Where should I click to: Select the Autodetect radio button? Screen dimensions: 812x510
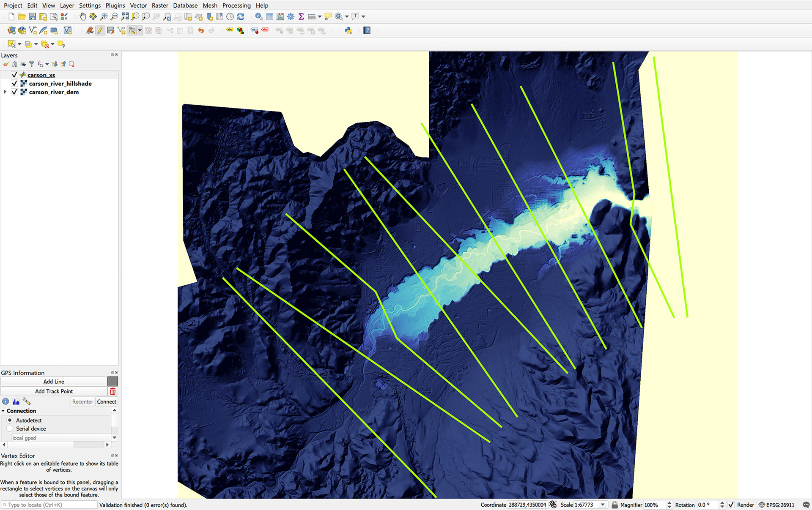tap(10, 420)
